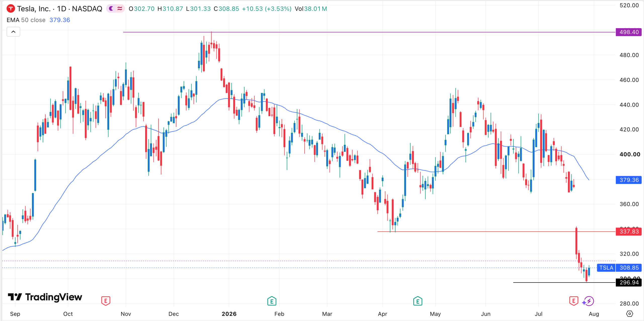Click the Jul label on time axis
The width and height of the screenshot is (644, 321).
[x=538, y=314]
